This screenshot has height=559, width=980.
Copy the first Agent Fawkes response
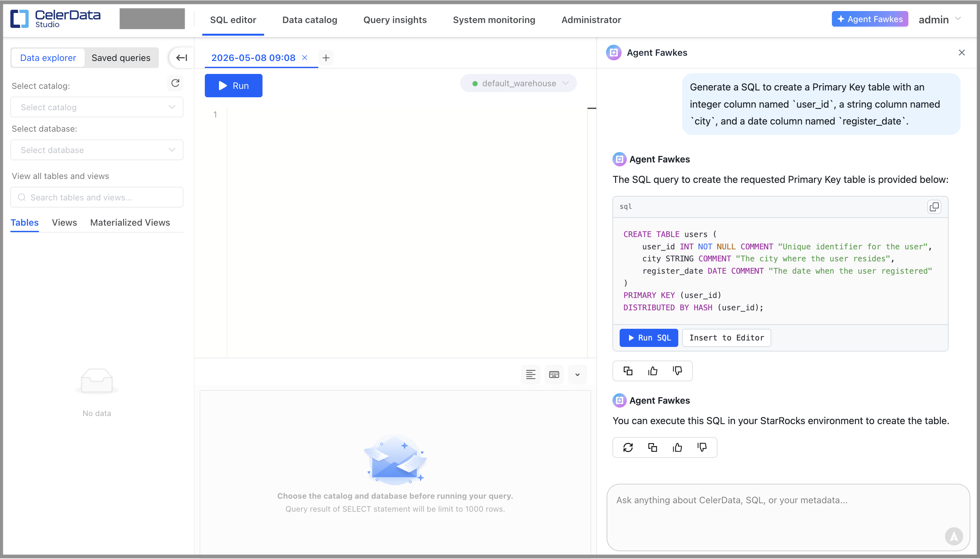(628, 371)
